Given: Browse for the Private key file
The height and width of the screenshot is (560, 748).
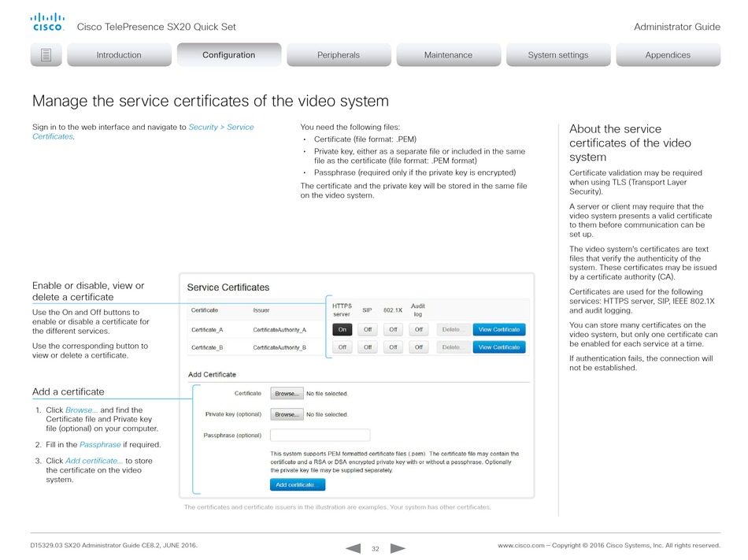Looking at the screenshot, I should coord(287,414).
